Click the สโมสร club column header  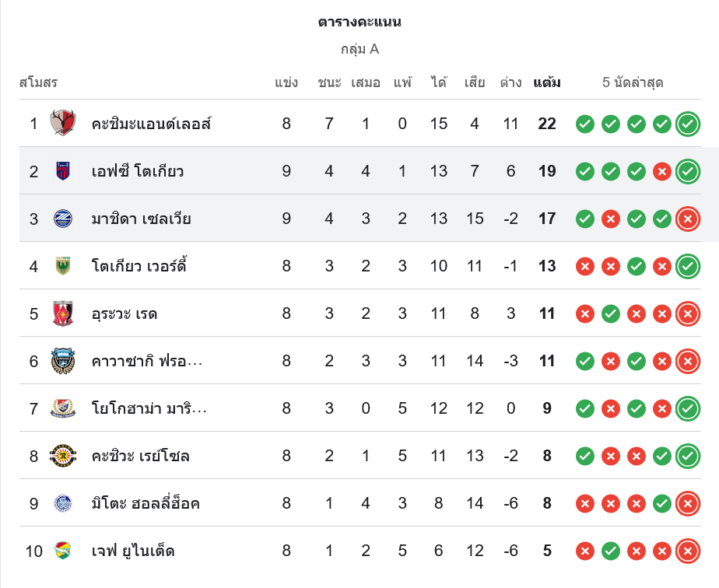coord(38,82)
